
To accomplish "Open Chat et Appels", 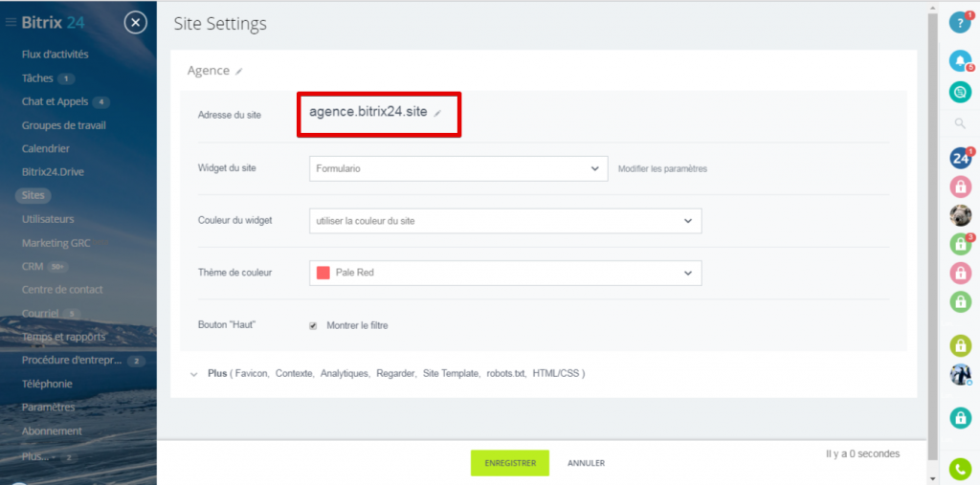I will pyautogui.click(x=56, y=101).
